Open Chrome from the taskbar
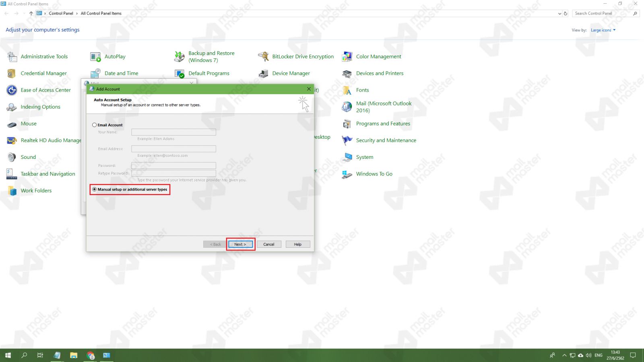644x362 pixels. coord(91,355)
